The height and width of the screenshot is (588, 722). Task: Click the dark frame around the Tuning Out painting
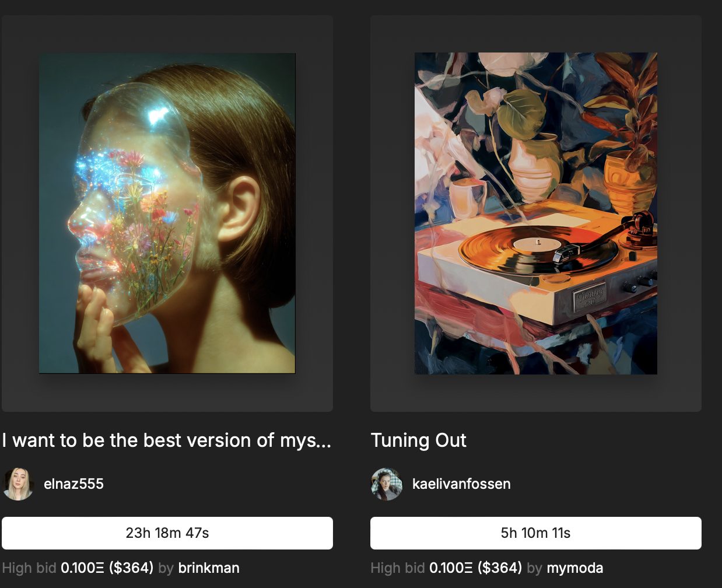[x=535, y=393]
